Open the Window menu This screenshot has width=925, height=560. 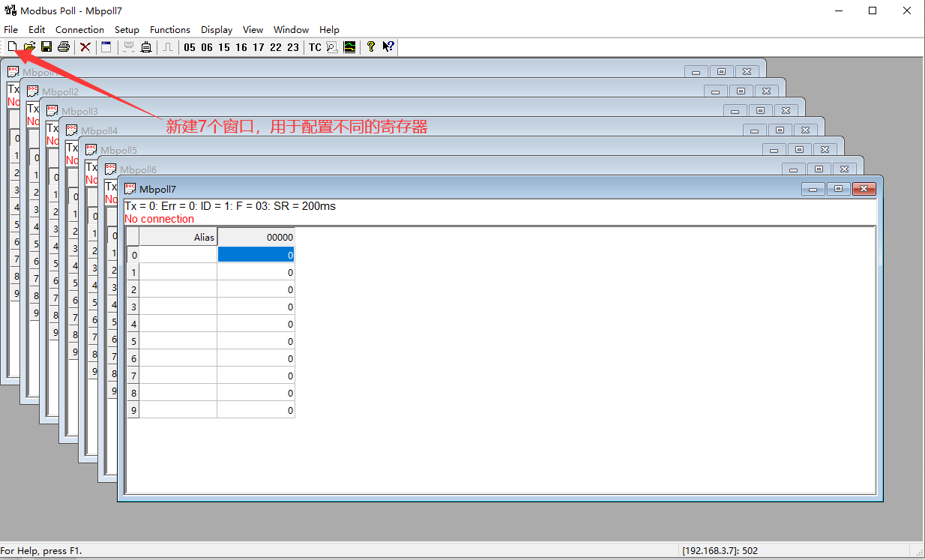click(291, 30)
